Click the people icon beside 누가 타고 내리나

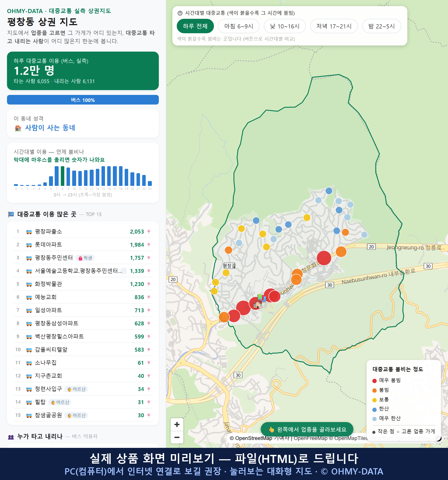point(11,436)
